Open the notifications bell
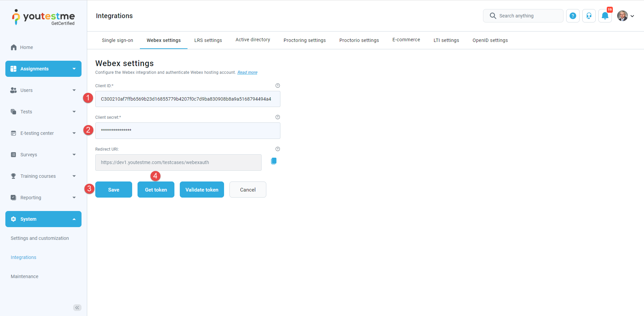This screenshot has height=316, width=644. 605,16
